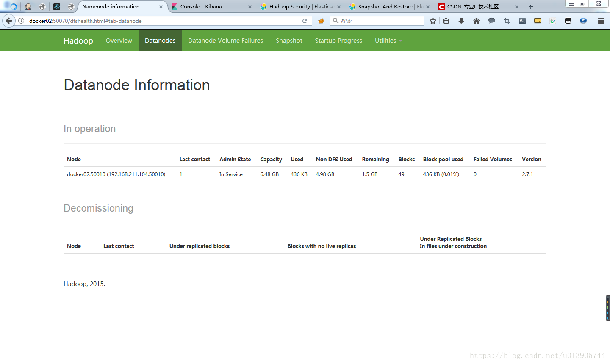Screen dimensions: 610x364
Task: Close the Console - Kibana tab
Action: click(x=250, y=7)
